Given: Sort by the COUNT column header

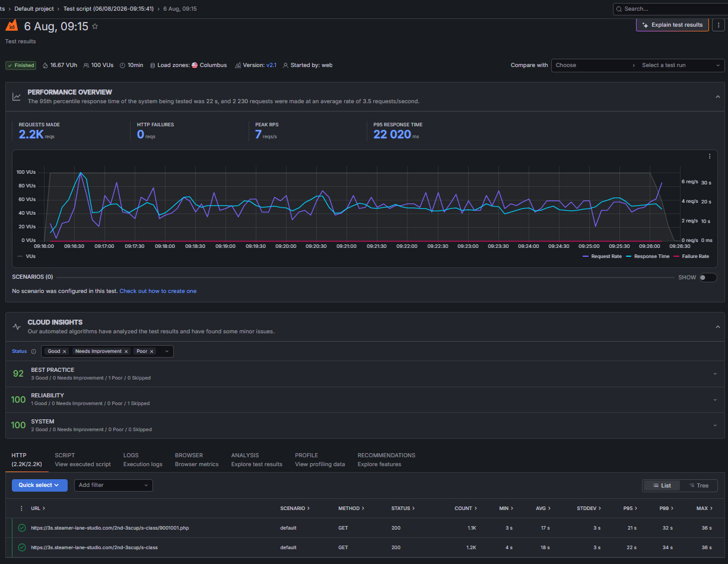Looking at the screenshot, I should (465, 508).
